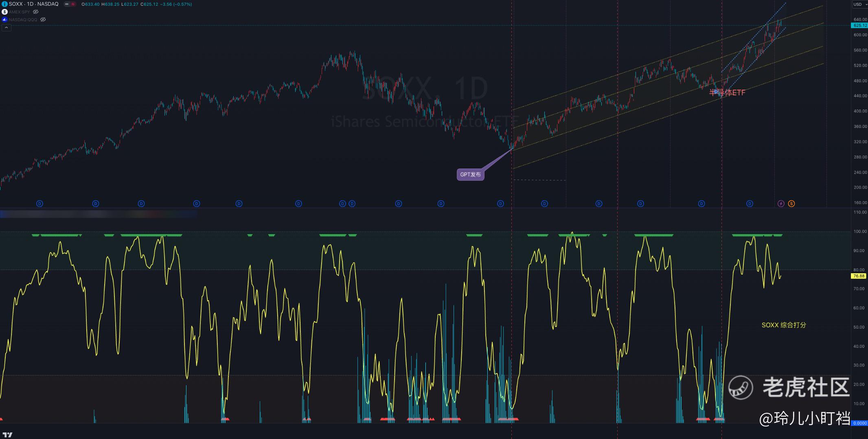Click the 520.00 price axis label
This screenshot has width=868, height=439.
coord(860,66)
